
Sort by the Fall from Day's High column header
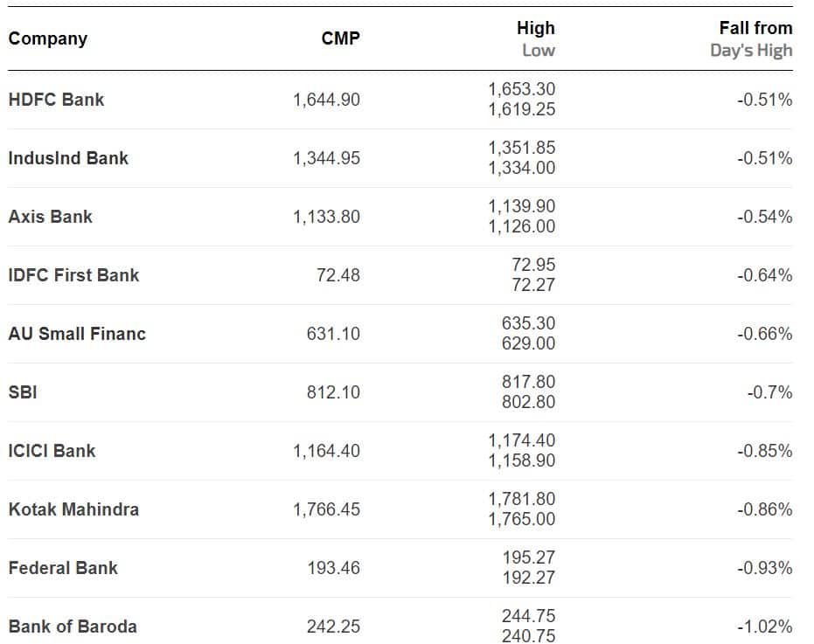coord(755,28)
